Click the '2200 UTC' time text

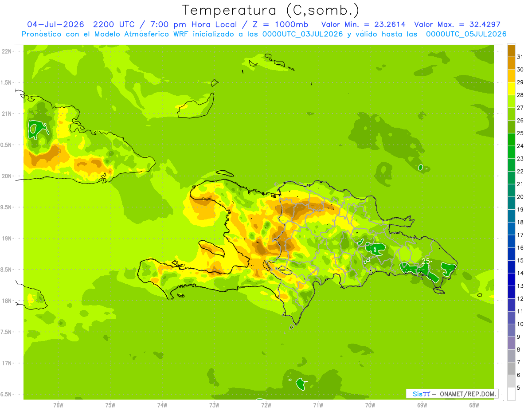coord(115,24)
